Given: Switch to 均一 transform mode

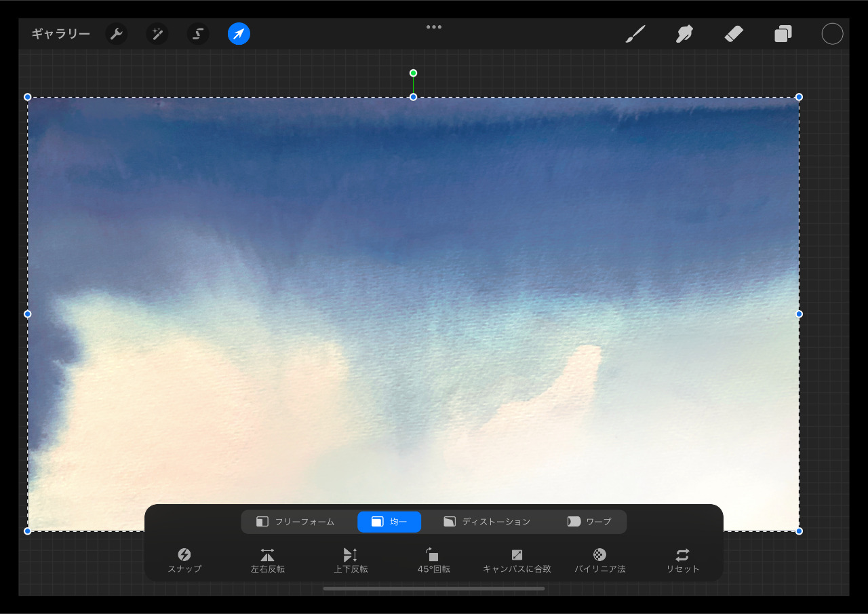Looking at the screenshot, I should click(389, 522).
